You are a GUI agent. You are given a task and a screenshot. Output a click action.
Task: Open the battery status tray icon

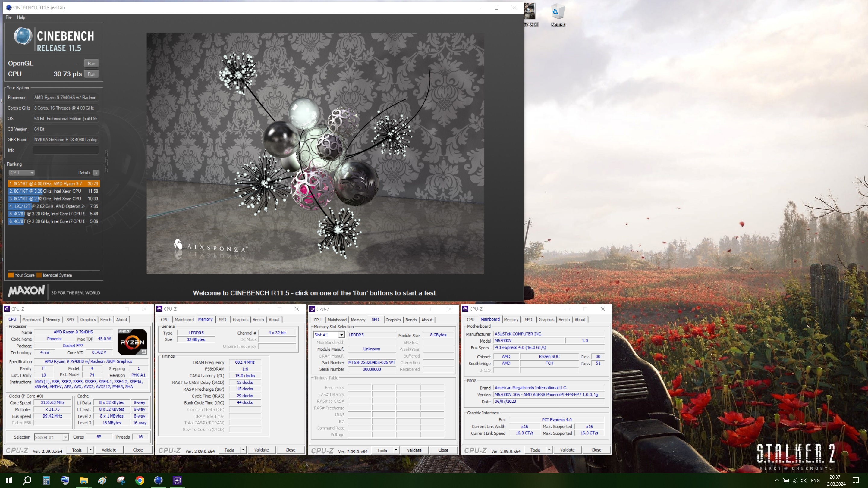click(786, 480)
